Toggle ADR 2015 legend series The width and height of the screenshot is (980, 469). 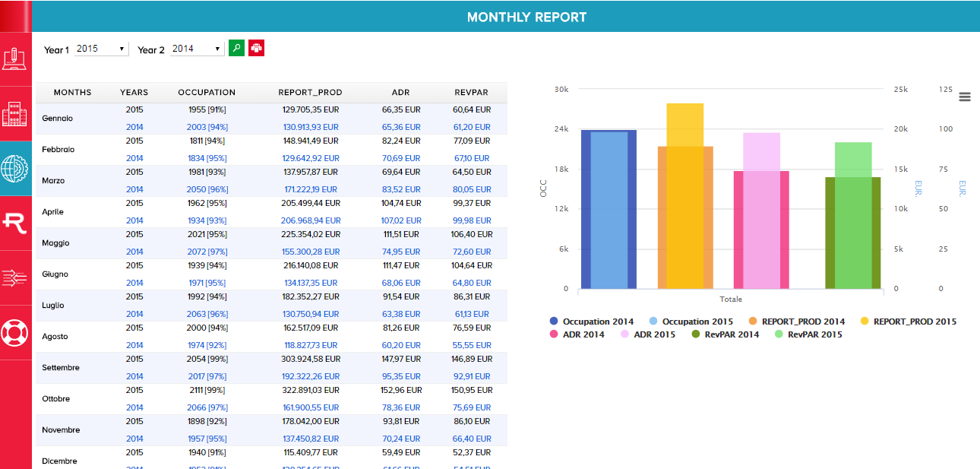(648, 334)
